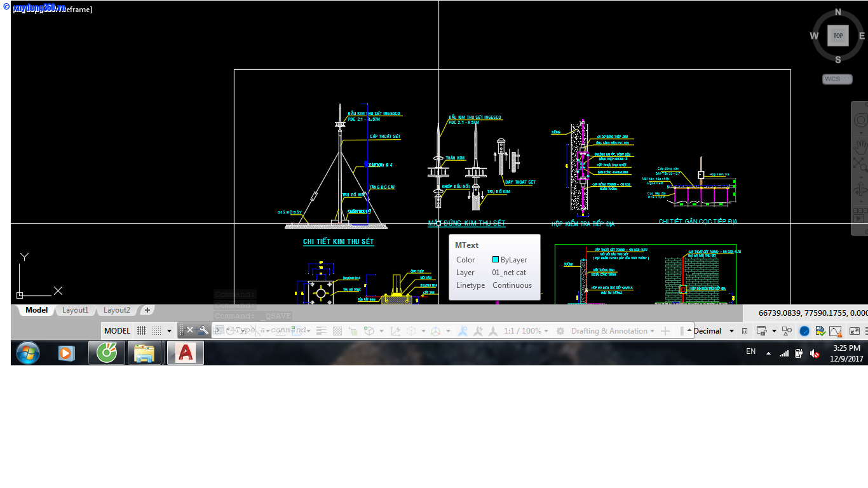The height and width of the screenshot is (488, 868).
Task: Open the 1:1 / 100% annotation scale dropdown
Action: click(x=526, y=330)
